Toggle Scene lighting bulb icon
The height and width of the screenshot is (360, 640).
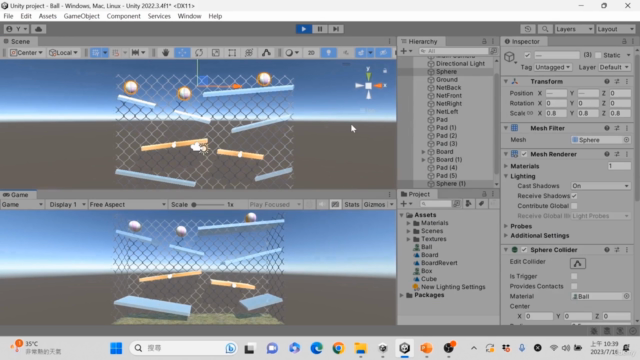click(328, 53)
